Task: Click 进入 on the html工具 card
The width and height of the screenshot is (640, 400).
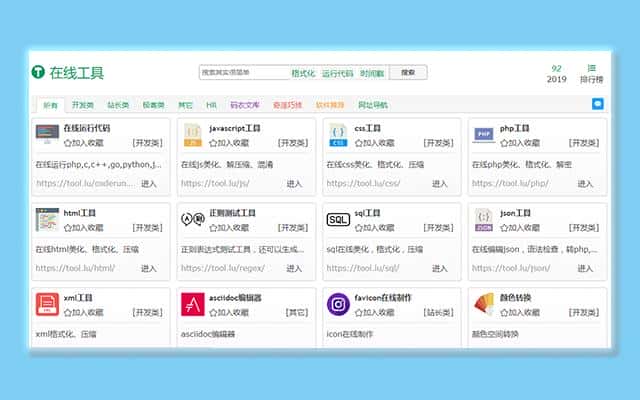Action: 149,268
